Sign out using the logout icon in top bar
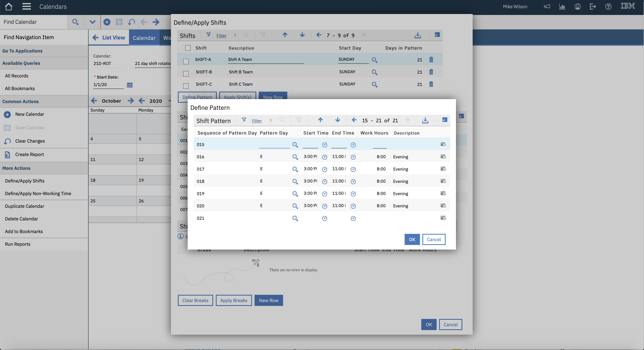 (x=593, y=7)
